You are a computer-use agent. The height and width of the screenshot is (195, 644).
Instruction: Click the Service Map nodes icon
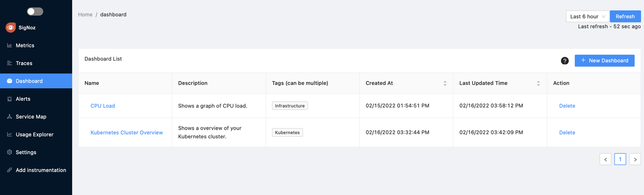[x=9, y=117]
